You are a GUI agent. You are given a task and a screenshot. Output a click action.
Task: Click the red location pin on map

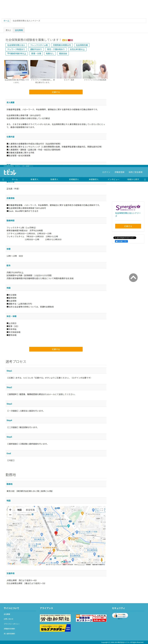pyautogui.click(x=56, y=533)
